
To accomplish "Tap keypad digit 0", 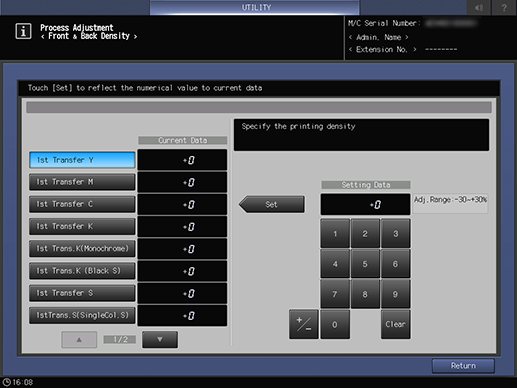I will pyautogui.click(x=335, y=324).
